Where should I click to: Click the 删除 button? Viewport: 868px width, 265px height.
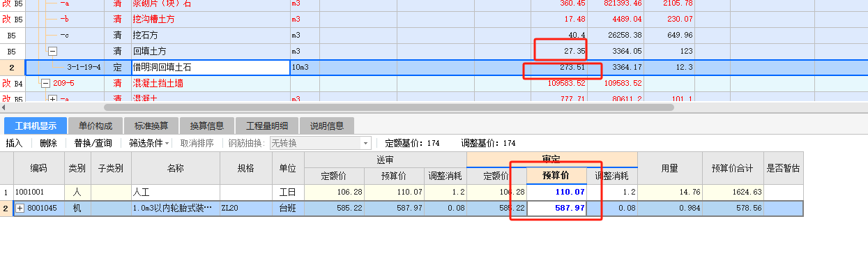tap(48, 143)
